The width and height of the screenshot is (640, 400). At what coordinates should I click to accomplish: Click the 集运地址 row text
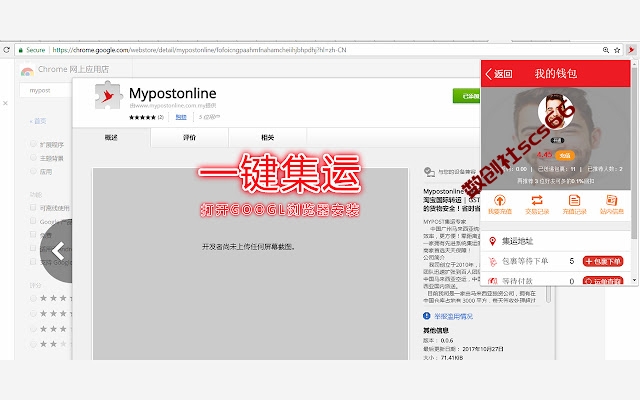[518, 241]
